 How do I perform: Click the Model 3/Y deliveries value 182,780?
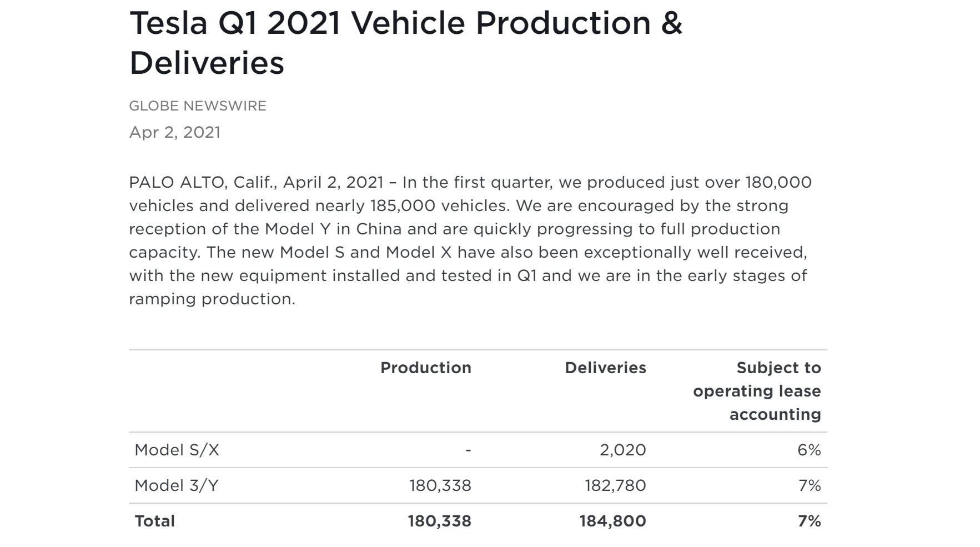tap(615, 485)
